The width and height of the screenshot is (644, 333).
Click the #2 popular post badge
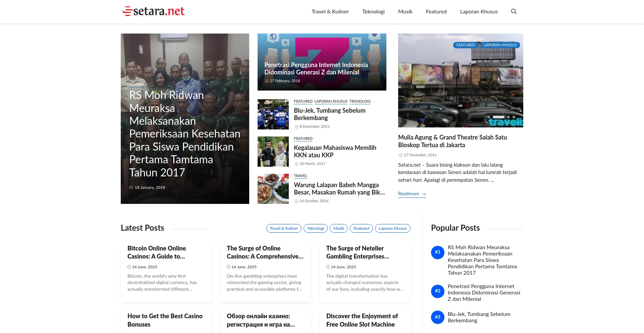437,291
